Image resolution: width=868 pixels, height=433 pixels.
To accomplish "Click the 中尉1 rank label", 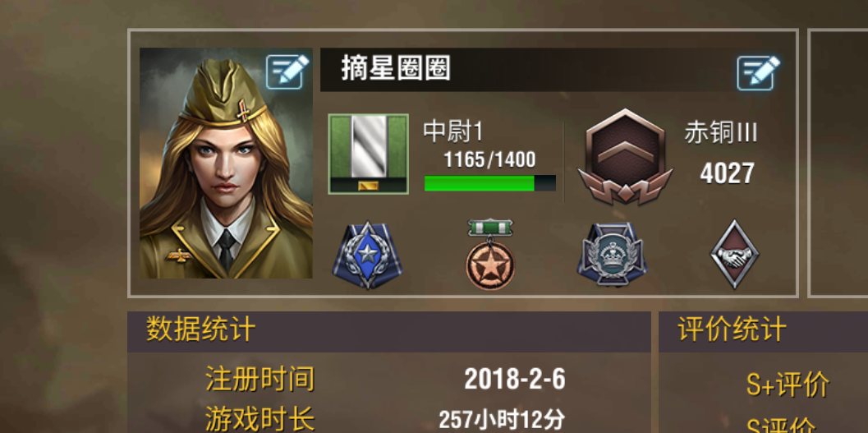I will 453,132.
